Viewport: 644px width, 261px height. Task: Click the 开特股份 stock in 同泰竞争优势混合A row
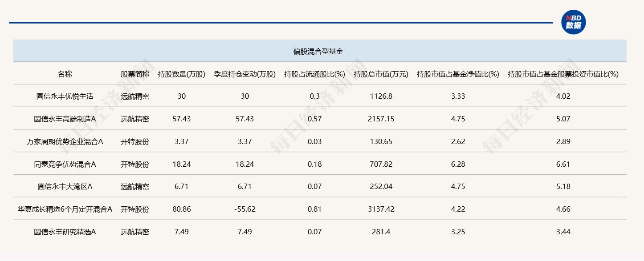[x=135, y=164]
